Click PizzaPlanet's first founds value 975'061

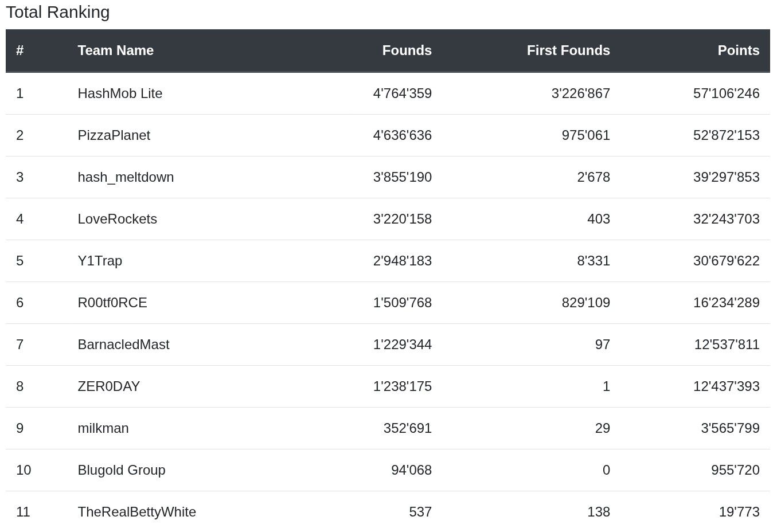pyautogui.click(x=585, y=135)
